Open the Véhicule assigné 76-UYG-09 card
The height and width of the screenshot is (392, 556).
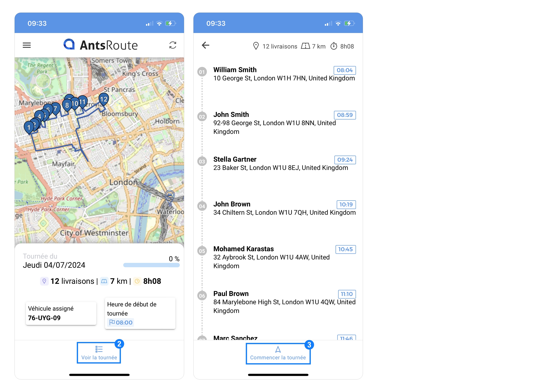point(61,313)
